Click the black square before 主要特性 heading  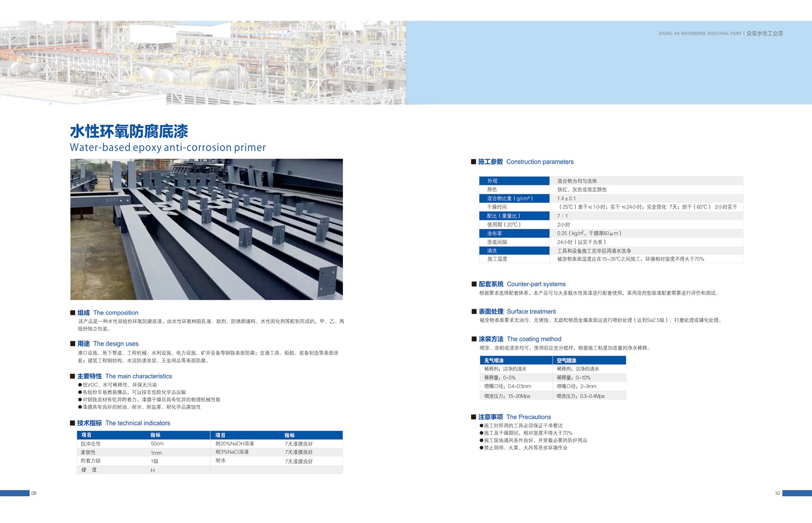pyautogui.click(x=73, y=376)
